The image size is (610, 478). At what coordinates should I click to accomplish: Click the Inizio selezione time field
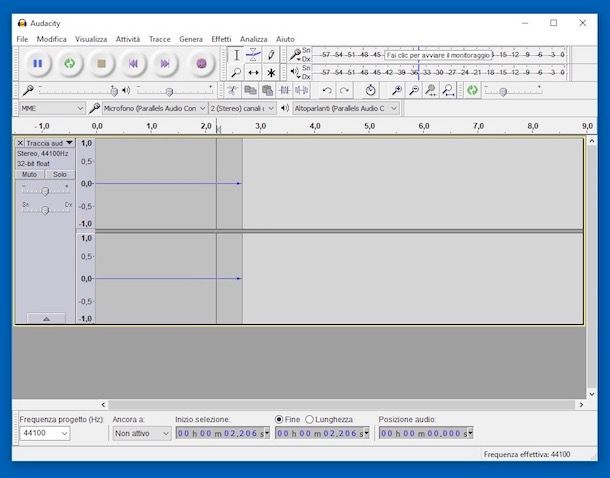(222, 433)
